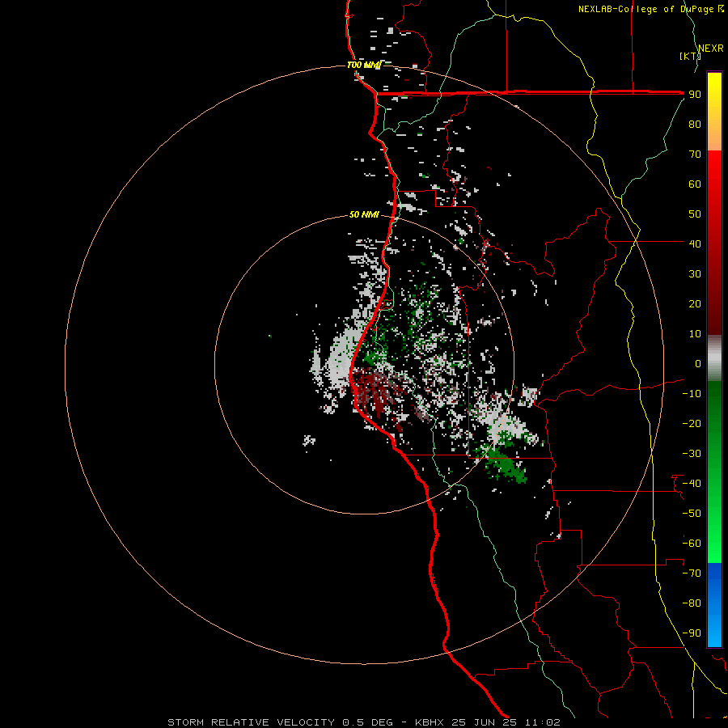Screen dimensions: 728x728
Task: Click the STORM RELATIVE VELOCITY caption text
Action: pos(251,722)
